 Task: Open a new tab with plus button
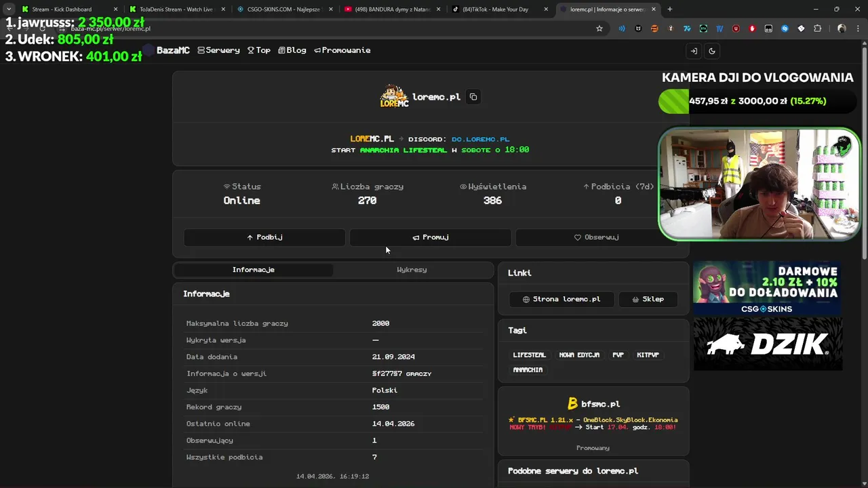[x=670, y=9]
